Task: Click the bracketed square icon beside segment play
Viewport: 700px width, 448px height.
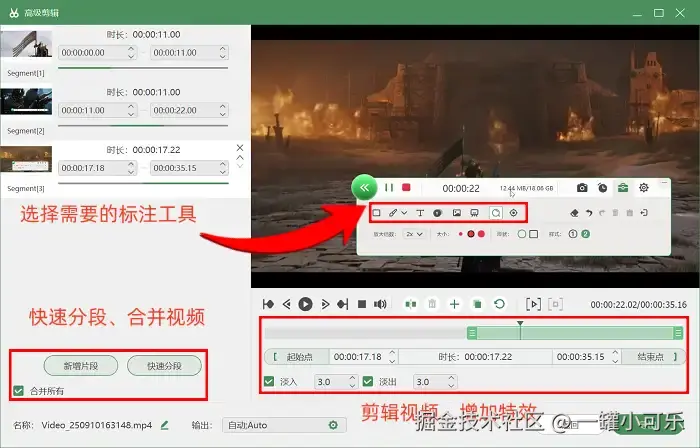Action: click(x=555, y=304)
